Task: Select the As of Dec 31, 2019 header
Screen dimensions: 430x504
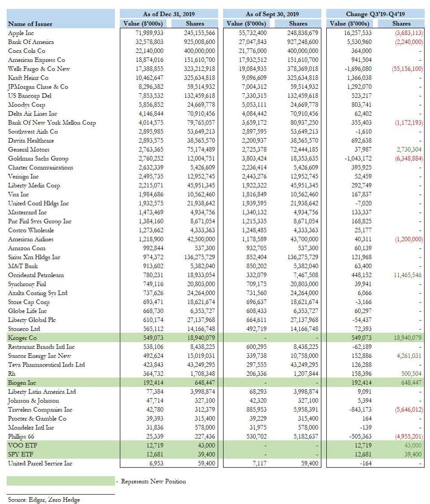Action: point(169,14)
